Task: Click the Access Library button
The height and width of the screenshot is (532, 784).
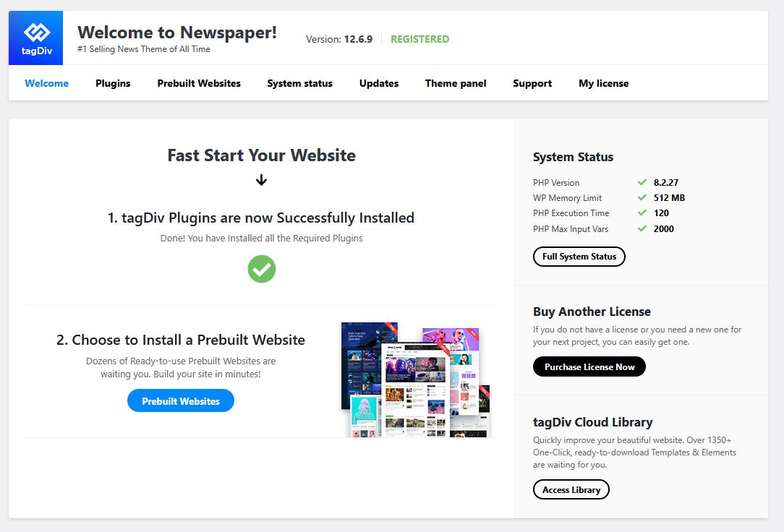Action: pos(571,489)
